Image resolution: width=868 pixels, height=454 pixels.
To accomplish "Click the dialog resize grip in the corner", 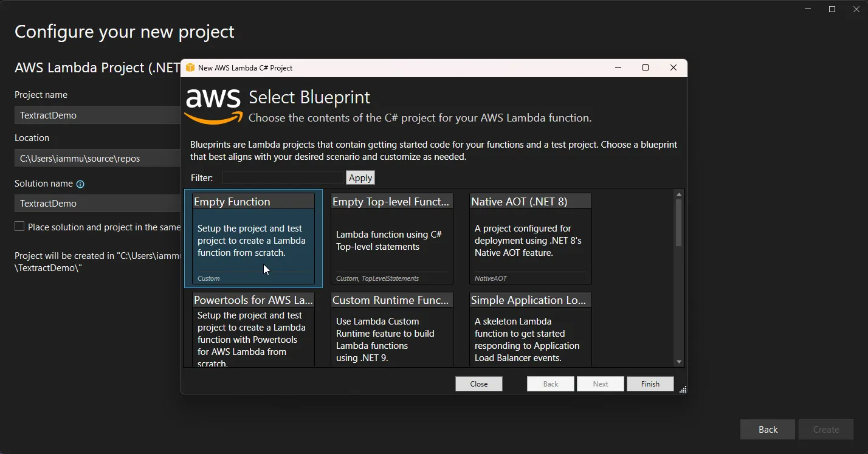I will [683, 390].
